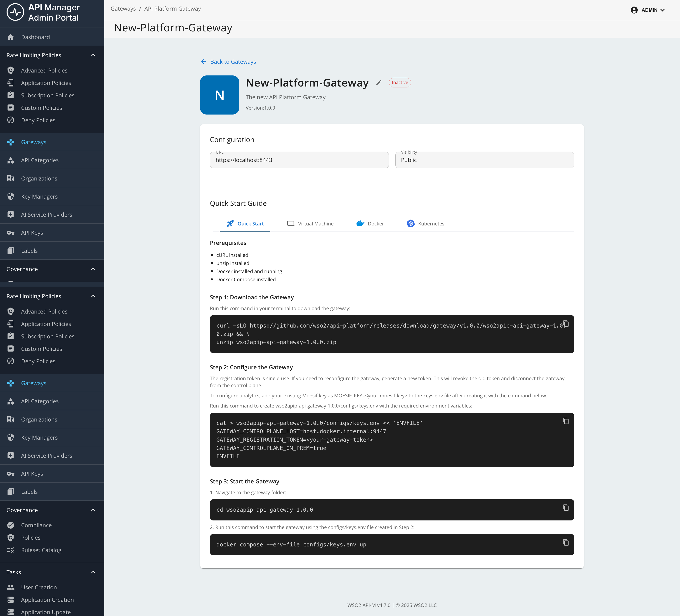Image resolution: width=680 pixels, height=616 pixels.
Task: Collapse Rate Limiting Policies directly under Dashboard
Action: click(93, 55)
